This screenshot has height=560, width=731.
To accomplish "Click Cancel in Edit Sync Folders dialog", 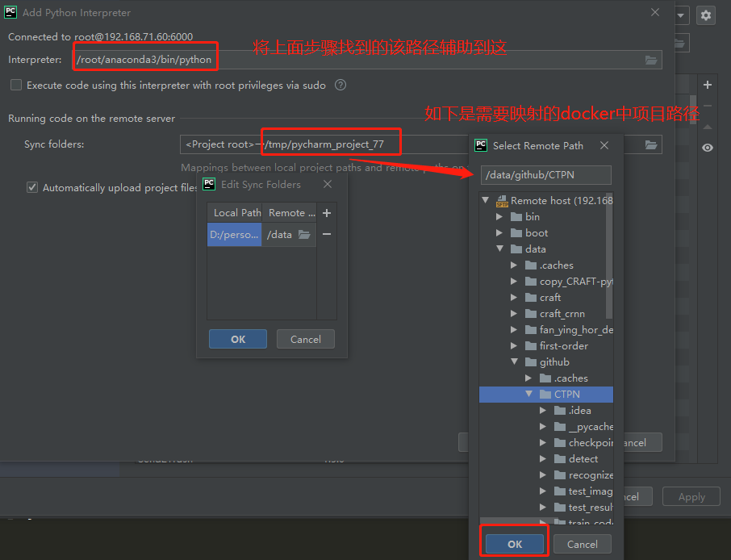I will [305, 339].
